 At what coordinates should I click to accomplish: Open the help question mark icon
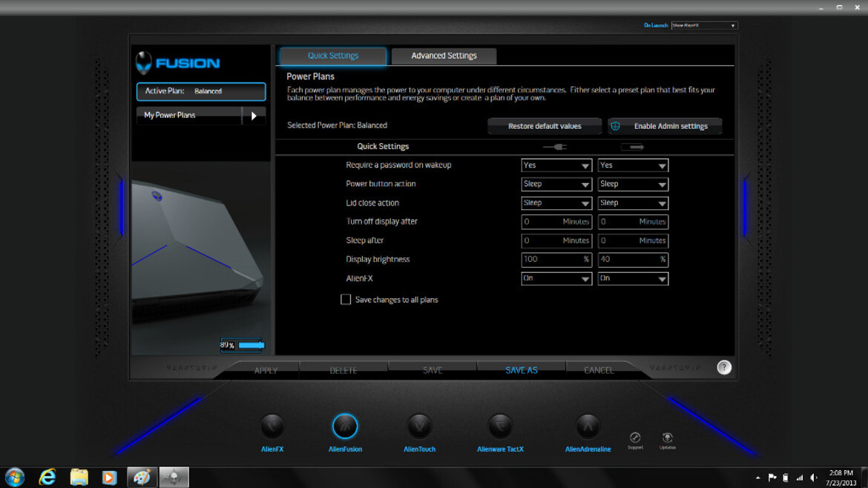[x=723, y=367]
